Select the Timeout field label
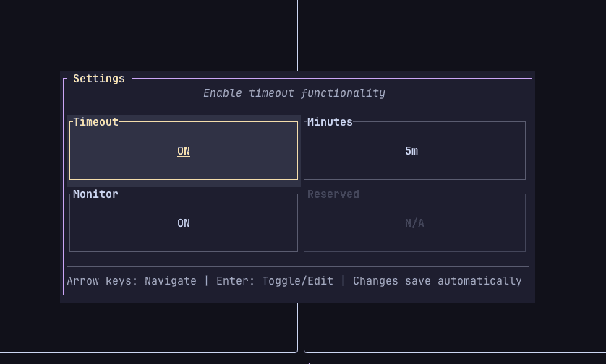 coord(95,122)
